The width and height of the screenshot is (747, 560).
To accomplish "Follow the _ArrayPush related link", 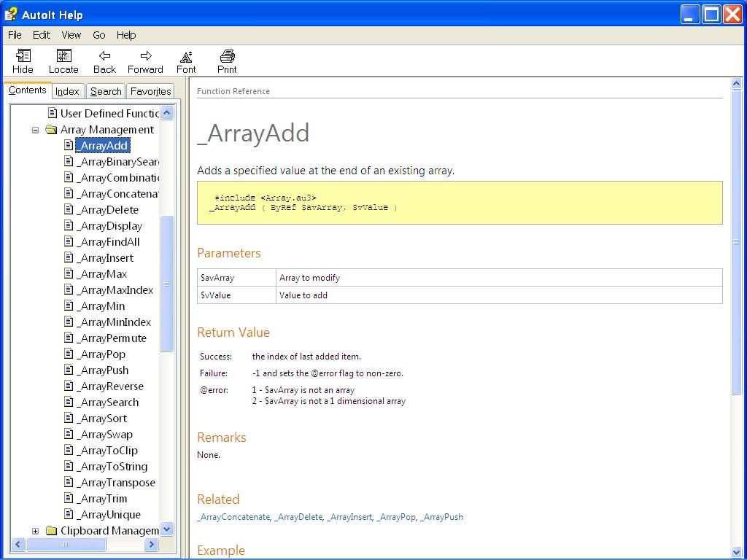I will (x=441, y=517).
